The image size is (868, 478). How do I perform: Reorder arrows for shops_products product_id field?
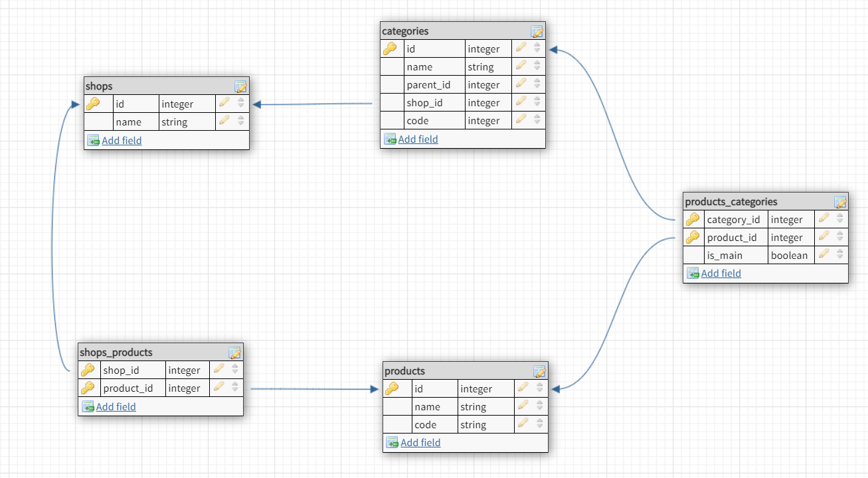[x=234, y=388]
